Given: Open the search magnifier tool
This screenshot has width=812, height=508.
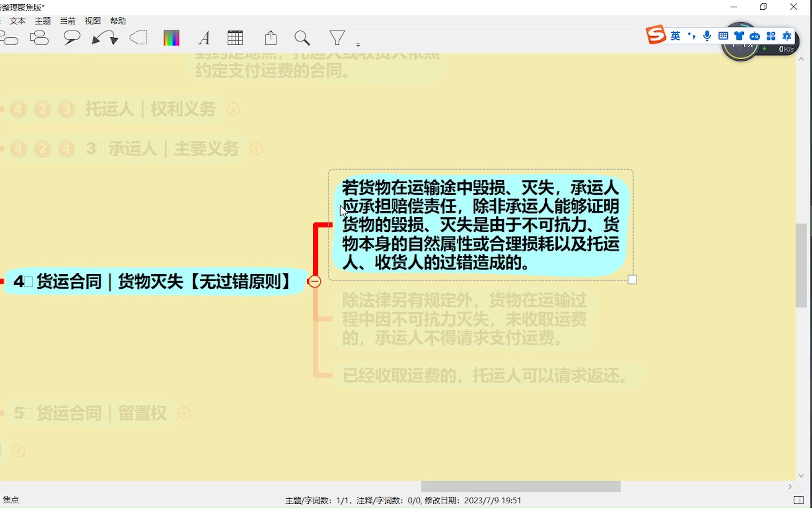Looking at the screenshot, I should [302, 38].
